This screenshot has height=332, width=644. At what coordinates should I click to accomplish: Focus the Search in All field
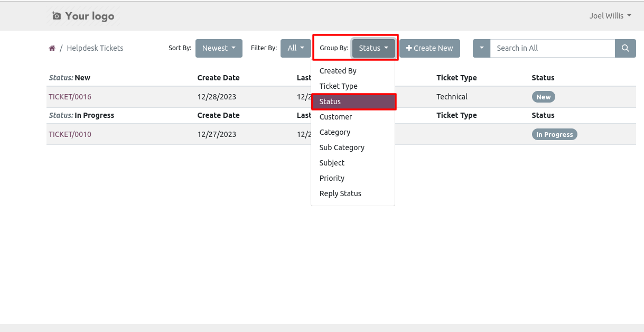pos(553,48)
